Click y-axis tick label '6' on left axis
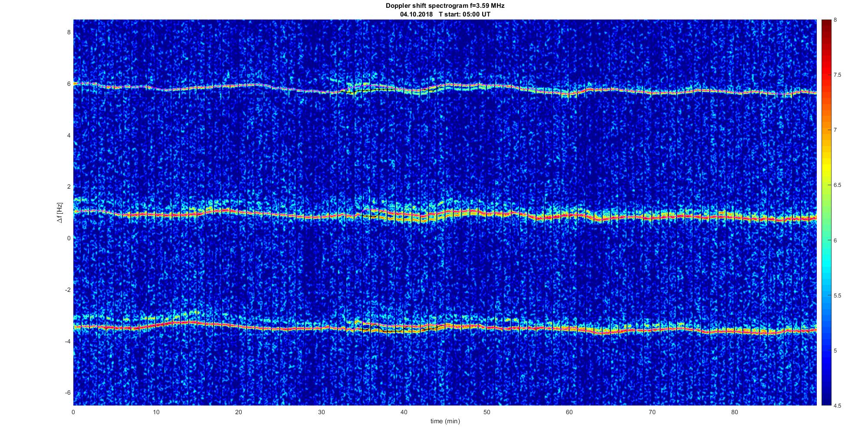The width and height of the screenshot is (868, 435). [69, 84]
